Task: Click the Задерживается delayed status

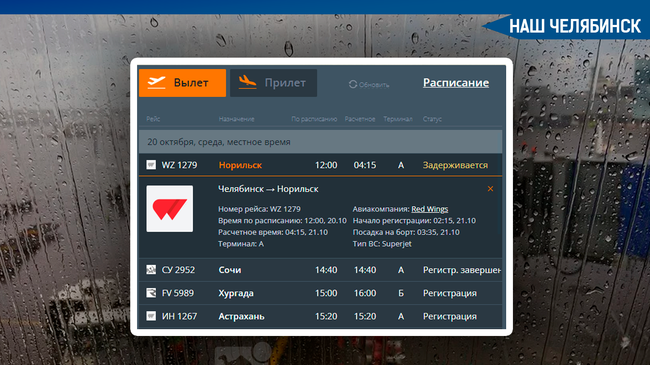Action: click(x=455, y=165)
